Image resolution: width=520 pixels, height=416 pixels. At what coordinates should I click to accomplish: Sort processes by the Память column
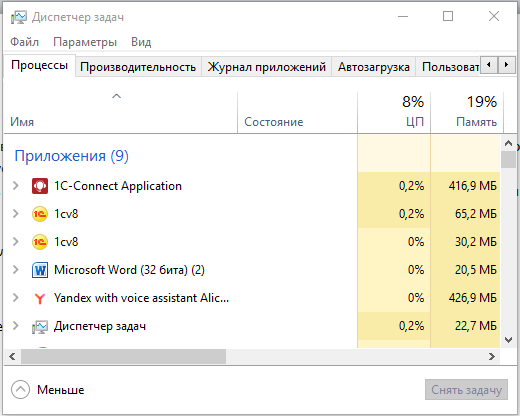tap(467, 112)
